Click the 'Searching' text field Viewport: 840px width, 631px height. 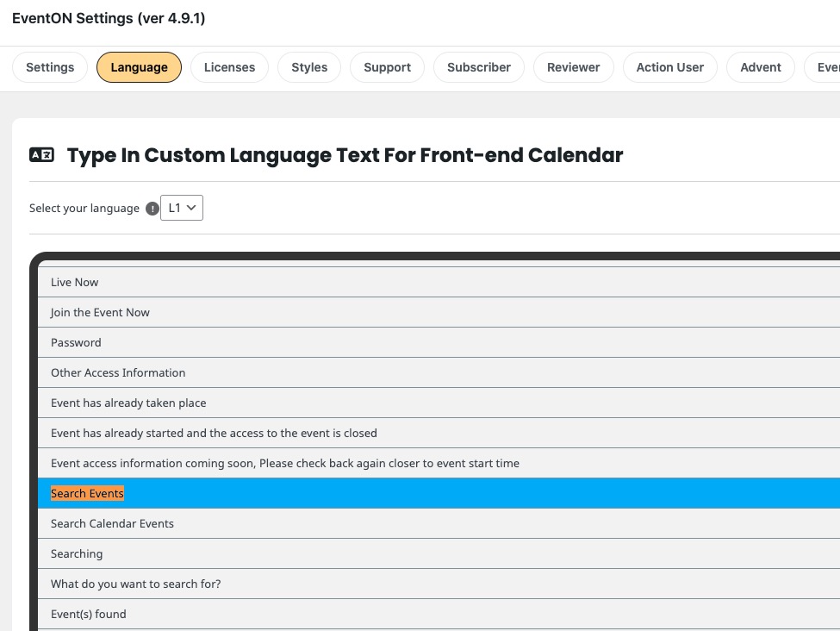(439, 553)
